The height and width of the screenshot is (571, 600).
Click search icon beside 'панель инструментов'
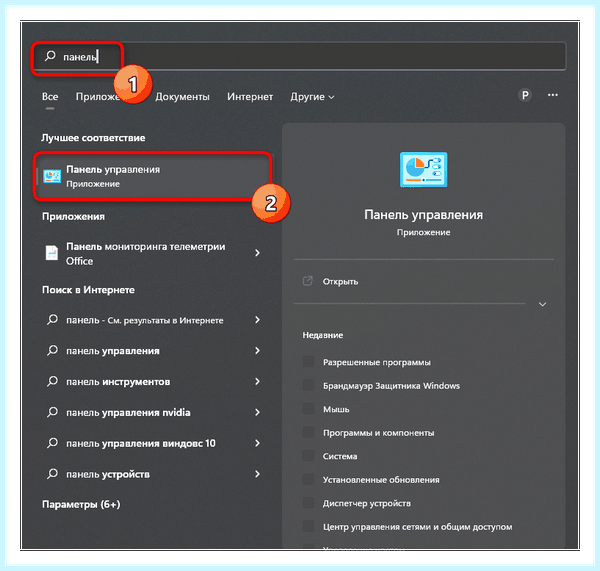(x=52, y=381)
